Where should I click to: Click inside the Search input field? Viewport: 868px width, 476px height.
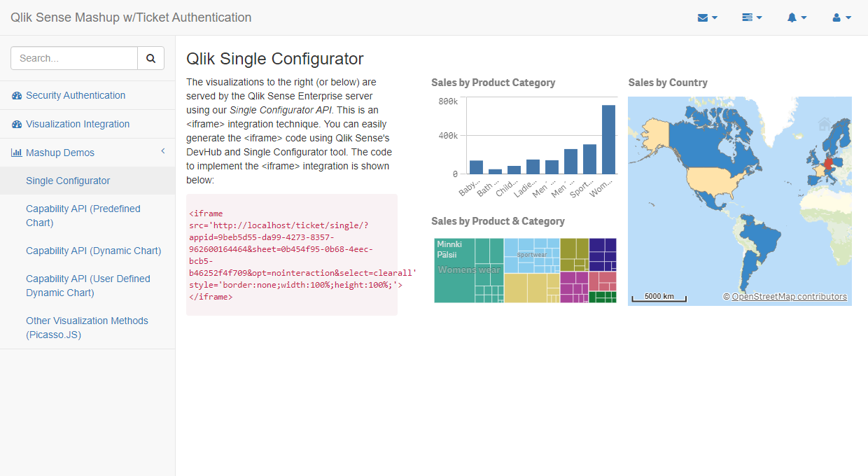pos(73,58)
